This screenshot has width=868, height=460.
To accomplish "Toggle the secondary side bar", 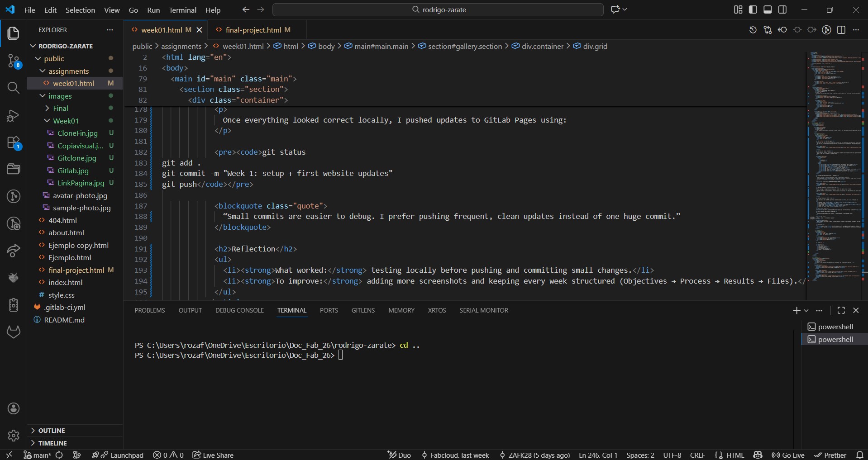I will pyautogui.click(x=783, y=9).
